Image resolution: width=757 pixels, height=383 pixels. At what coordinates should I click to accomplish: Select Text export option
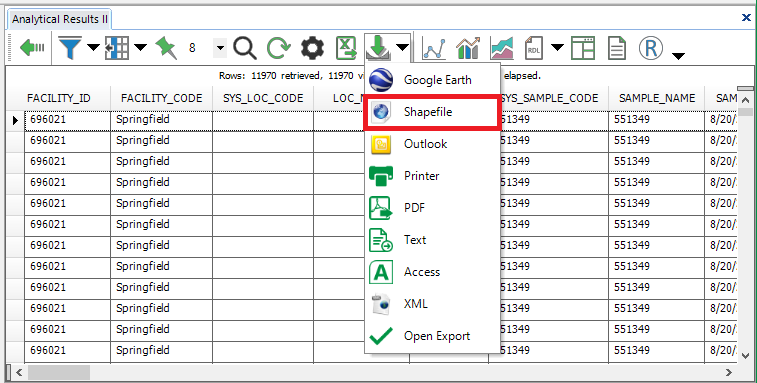point(432,240)
